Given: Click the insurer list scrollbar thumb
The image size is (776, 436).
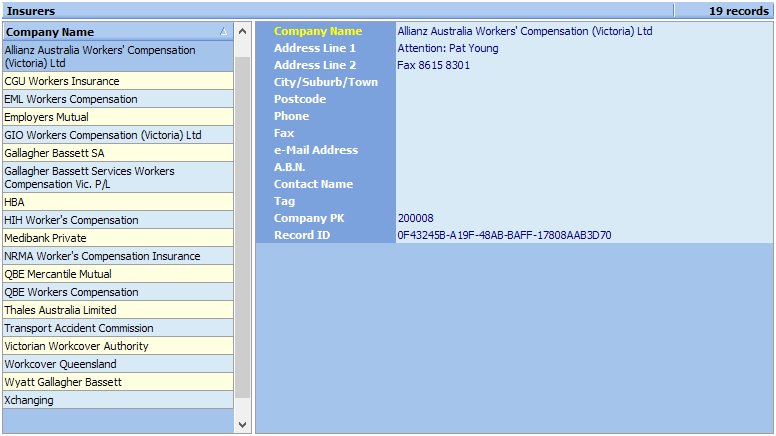Looking at the screenshot, I should coord(242,228).
